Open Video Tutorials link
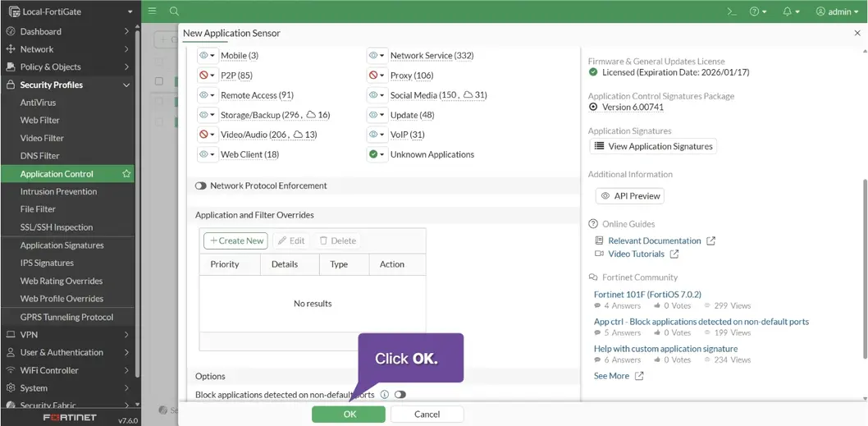Viewport: 868px width, 426px height. (637, 254)
